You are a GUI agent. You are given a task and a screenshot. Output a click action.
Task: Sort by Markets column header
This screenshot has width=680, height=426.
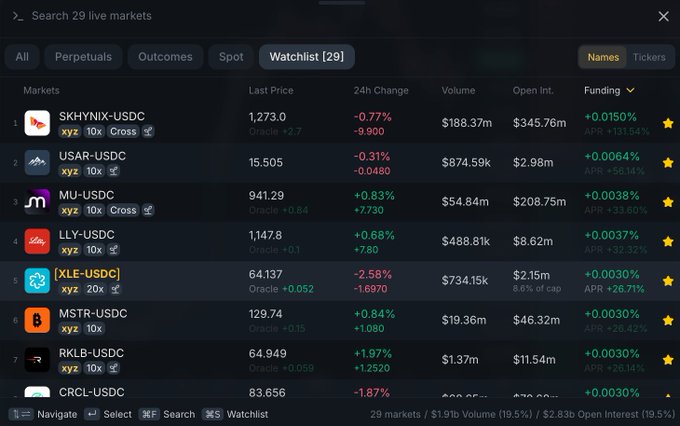(41, 90)
